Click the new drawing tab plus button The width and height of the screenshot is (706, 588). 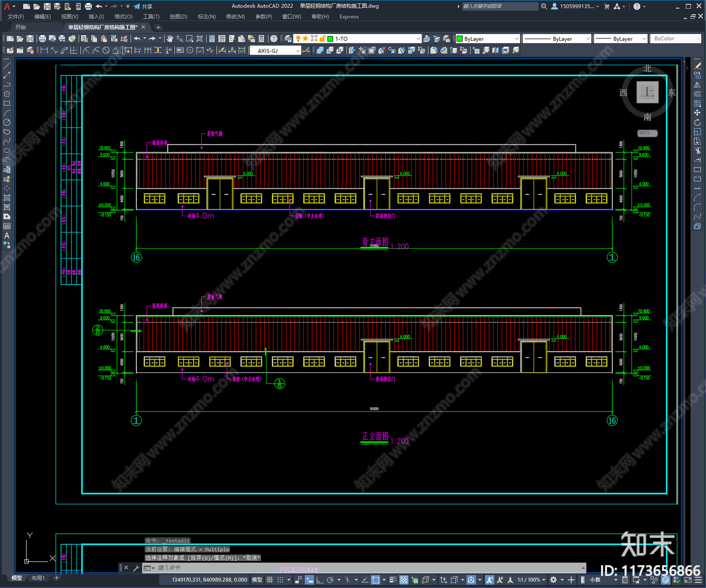pos(158,27)
